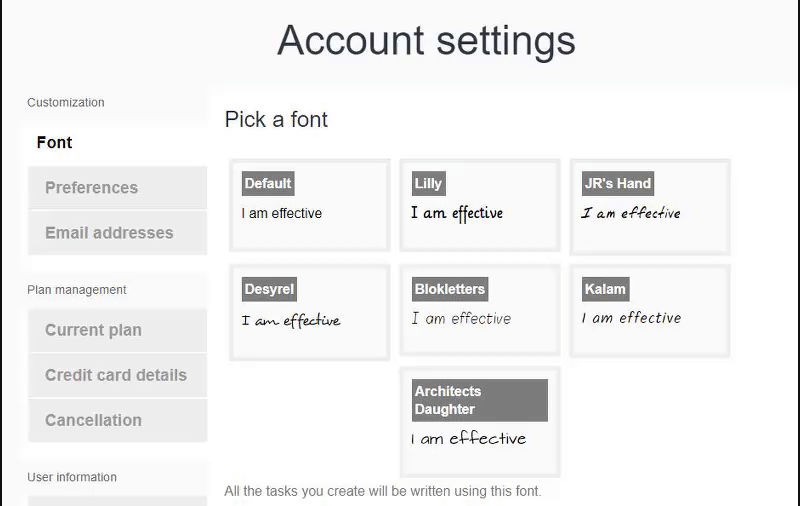This screenshot has height=506, width=800.
Task: Click the Kalam label badge
Action: [x=606, y=289]
